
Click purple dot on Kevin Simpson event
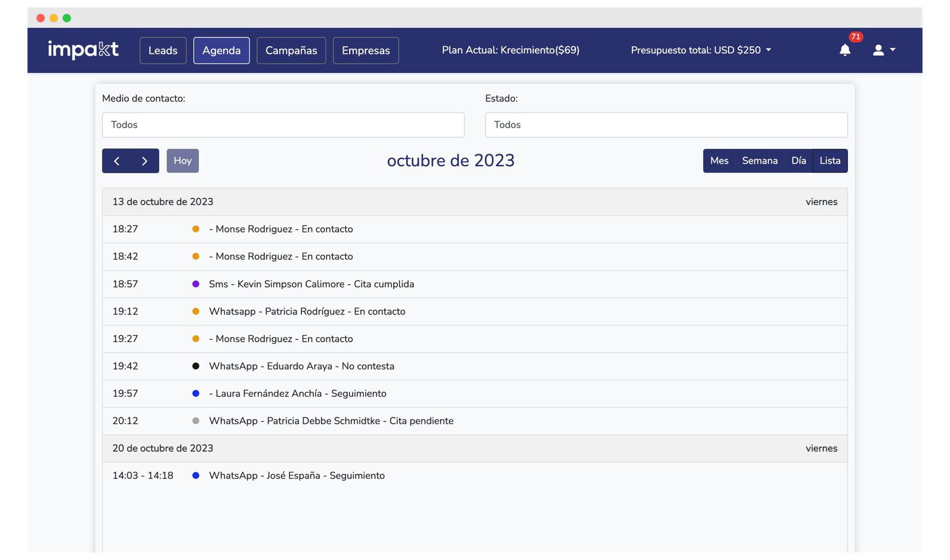(196, 284)
